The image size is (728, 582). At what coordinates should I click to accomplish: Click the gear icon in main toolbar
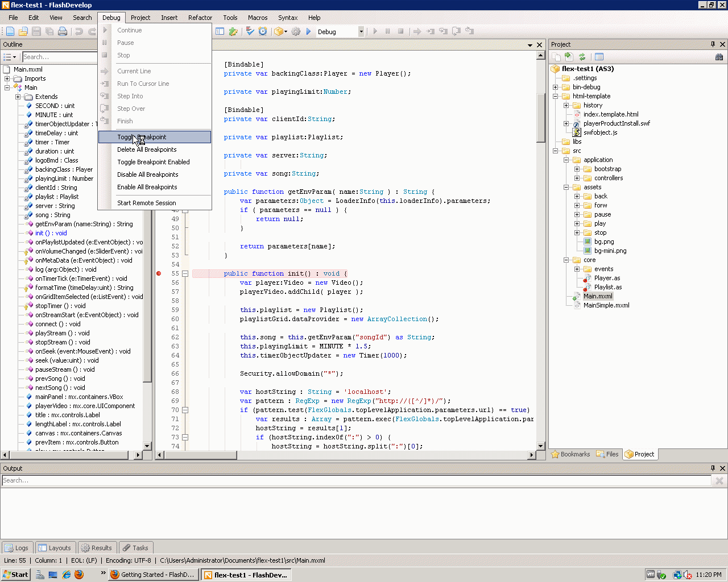(296, 32)
